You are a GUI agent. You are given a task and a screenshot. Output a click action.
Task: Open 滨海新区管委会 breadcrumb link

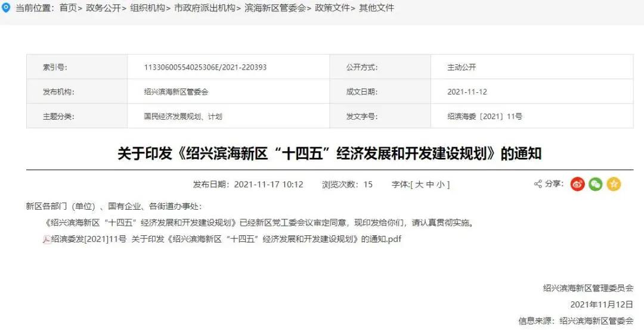click(x=275, y=8)
